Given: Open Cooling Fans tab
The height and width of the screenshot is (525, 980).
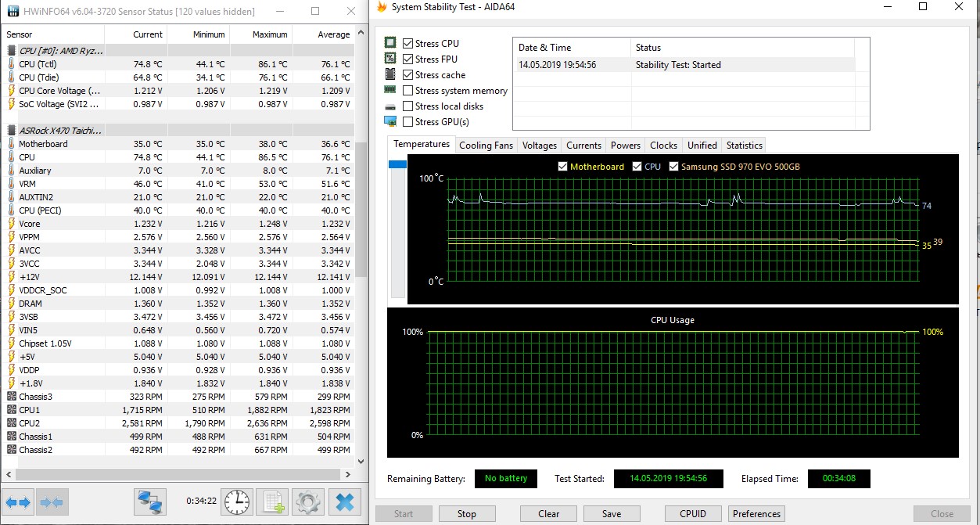Looking at the screenshot, I should click(x=486, y=146).
